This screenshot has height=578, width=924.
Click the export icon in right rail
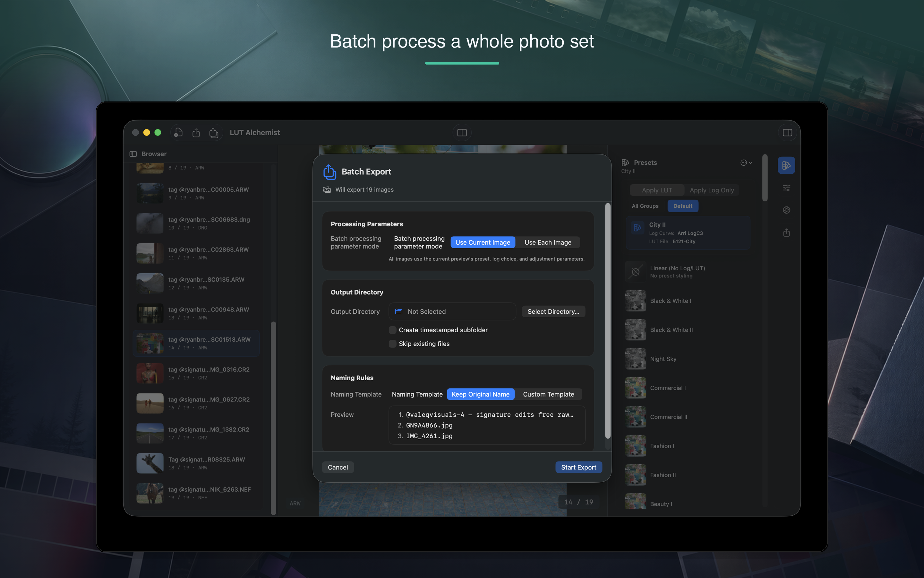tap(786, 232)
